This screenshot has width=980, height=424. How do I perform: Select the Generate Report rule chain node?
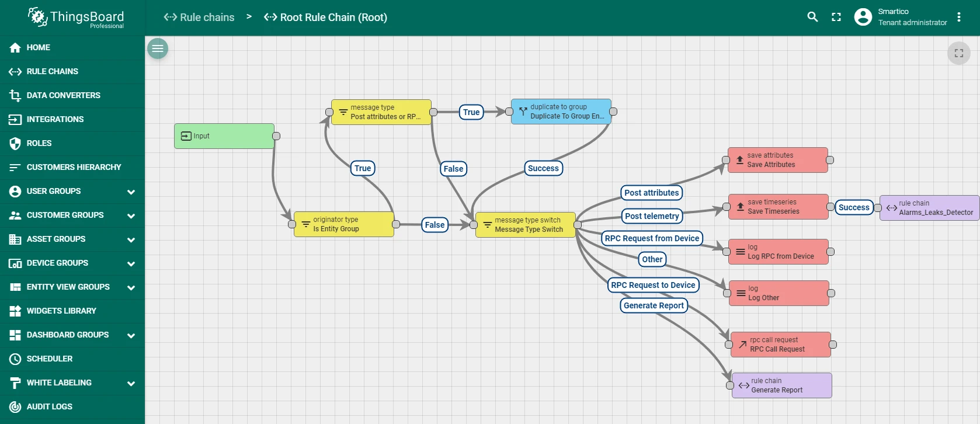click(x=782, y=385)
